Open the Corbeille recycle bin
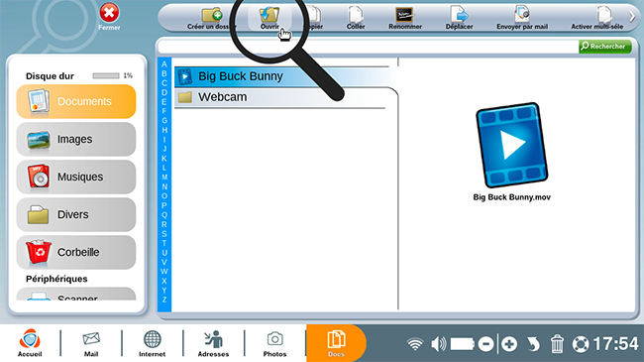644x362 pixels. pyautogui.click(x=76, y=252)
